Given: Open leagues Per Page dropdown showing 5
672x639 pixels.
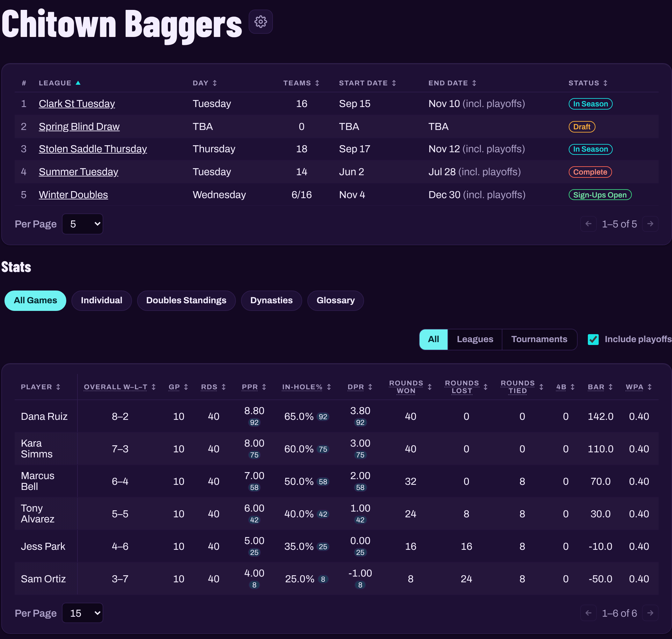Looking at the screenshot, I should coord(83,224).
